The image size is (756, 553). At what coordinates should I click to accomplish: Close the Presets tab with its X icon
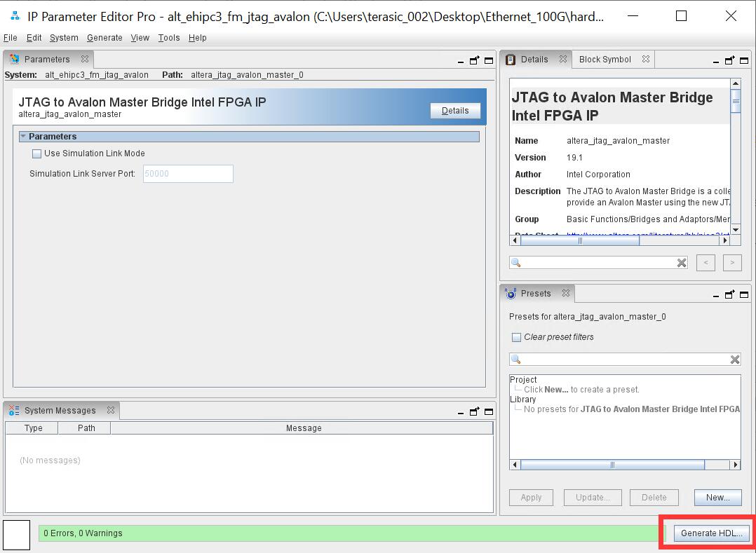(566, 293)
